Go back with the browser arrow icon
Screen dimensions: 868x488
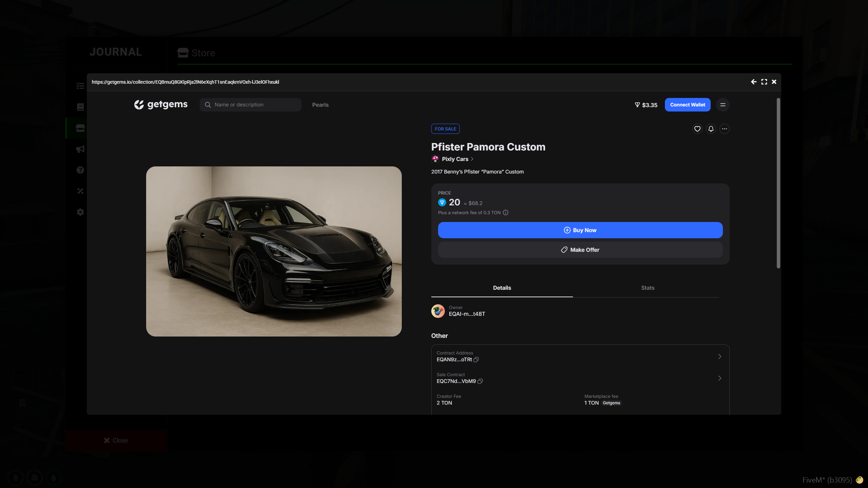point(753,82)
